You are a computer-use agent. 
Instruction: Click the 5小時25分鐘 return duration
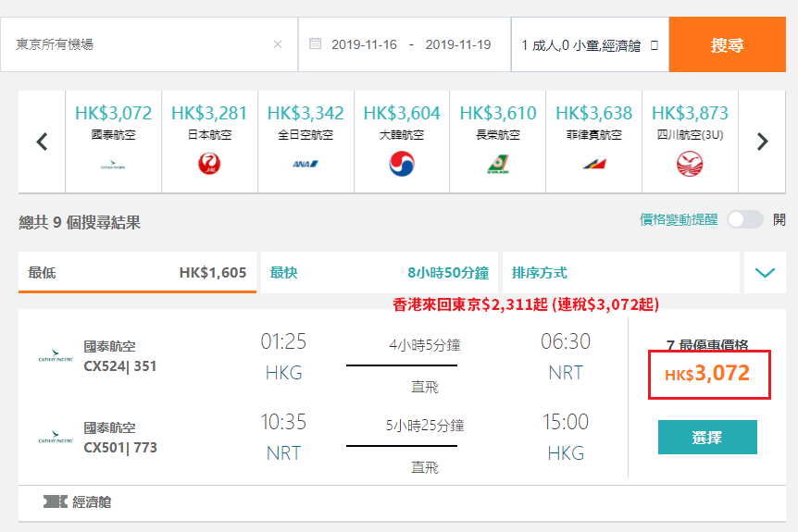(x=425, y=426)
